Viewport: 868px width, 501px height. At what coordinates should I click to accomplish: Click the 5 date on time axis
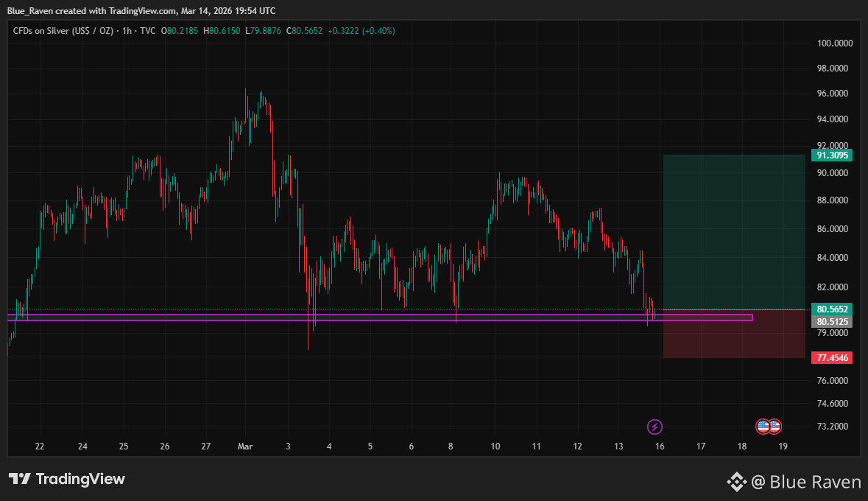click(370, 446)
